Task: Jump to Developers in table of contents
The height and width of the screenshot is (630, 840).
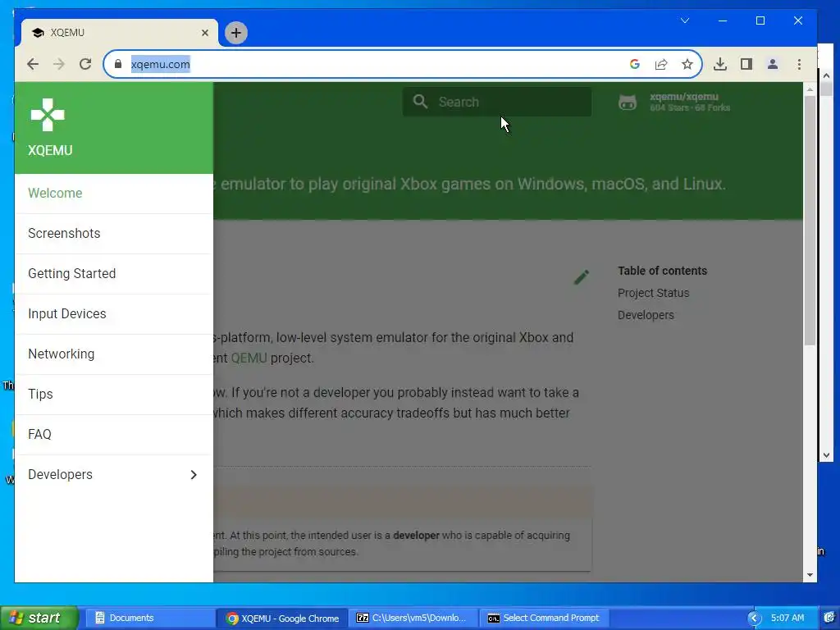Action: pos(646,316)
